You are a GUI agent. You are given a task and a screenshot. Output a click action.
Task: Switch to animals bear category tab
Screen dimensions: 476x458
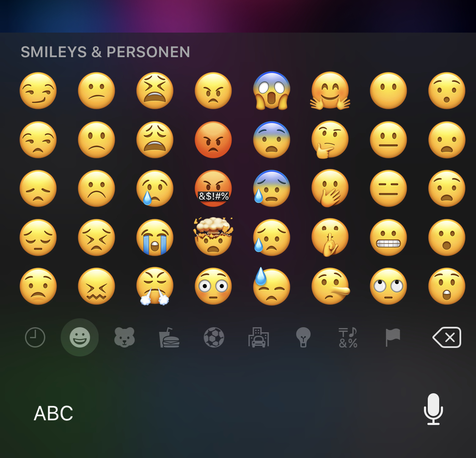(x=124, y=337)
